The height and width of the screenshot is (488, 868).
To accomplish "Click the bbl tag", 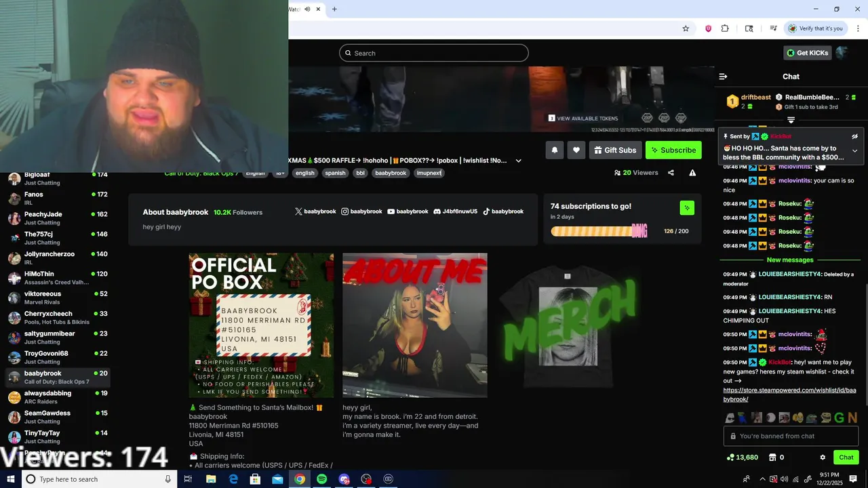I will 360,173.
